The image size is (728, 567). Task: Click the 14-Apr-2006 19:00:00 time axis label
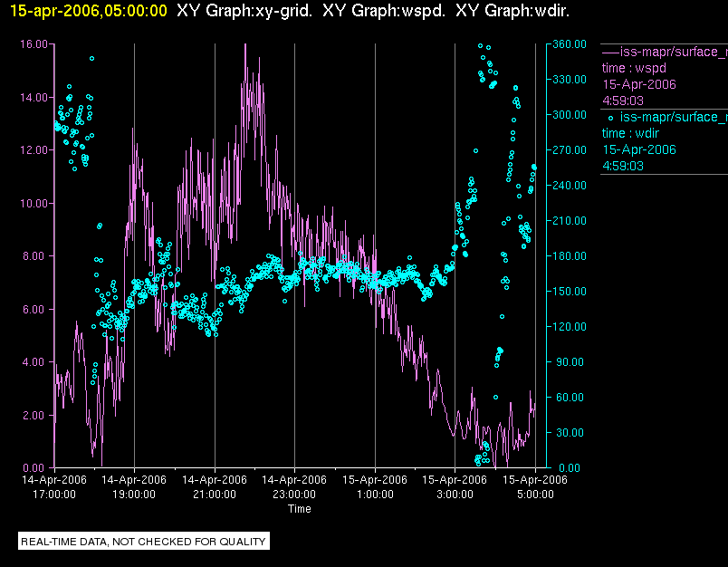(x=134, y=486)
